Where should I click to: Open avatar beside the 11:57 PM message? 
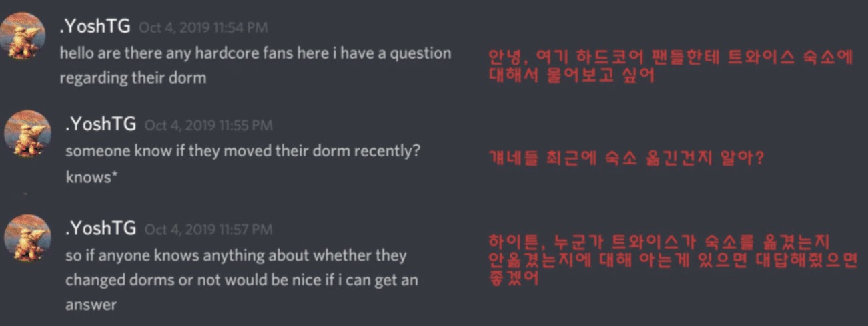(27, 238)
